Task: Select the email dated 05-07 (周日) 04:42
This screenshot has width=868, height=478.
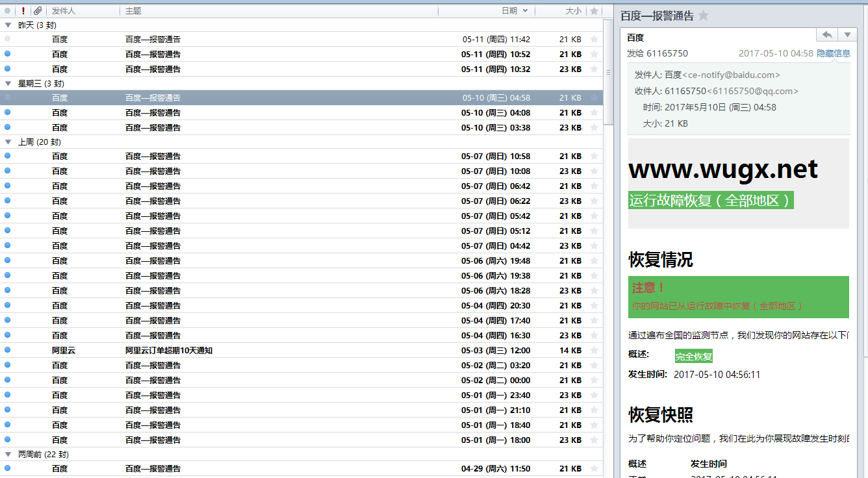Action: [x=301, y=245]
